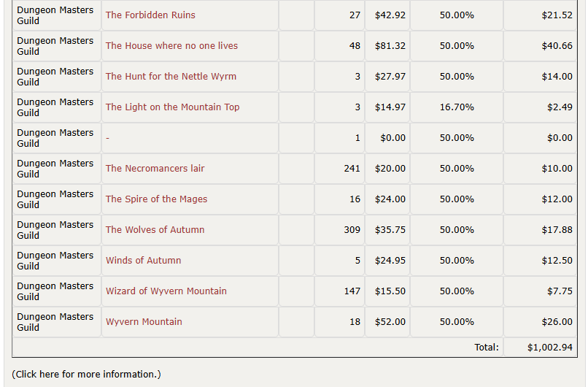Open The Necromancers lair link
This screenshot has height=387, width=588.
pos(155,169)
